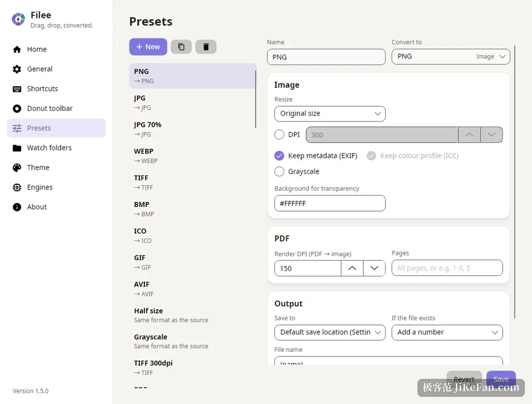Open the General settings label
The height and width of the screenshot is (404, 532).
(x=40, y=69)
